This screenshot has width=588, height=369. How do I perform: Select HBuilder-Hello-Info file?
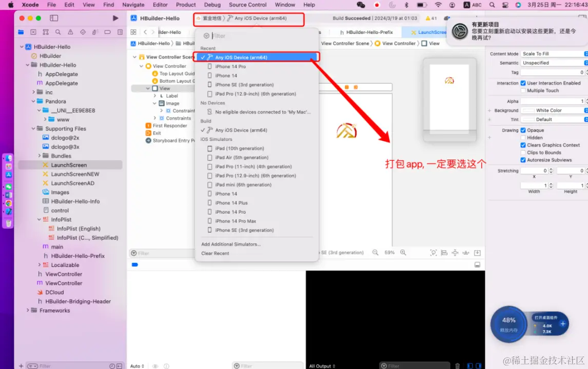(x=75, y=201)
